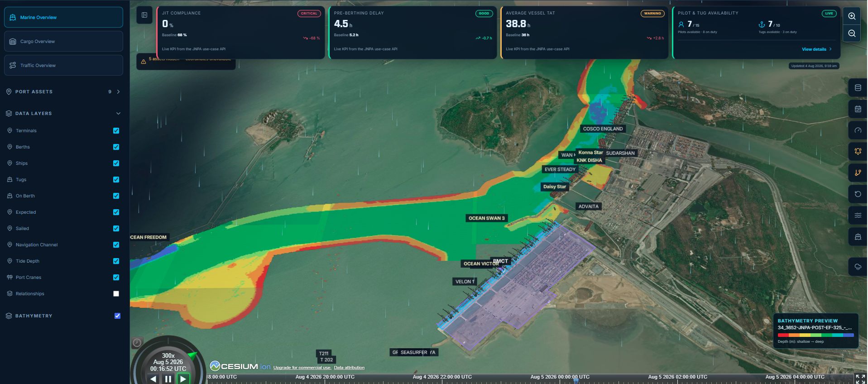Click Upgrade for commercial use link

pyautogui.click(x=302, y=368)
